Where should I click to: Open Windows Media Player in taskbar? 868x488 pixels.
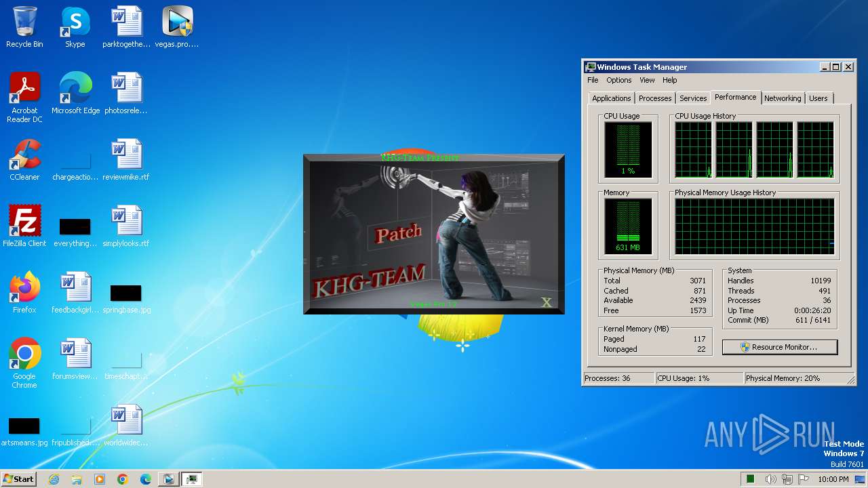click(x=100, y=479)
